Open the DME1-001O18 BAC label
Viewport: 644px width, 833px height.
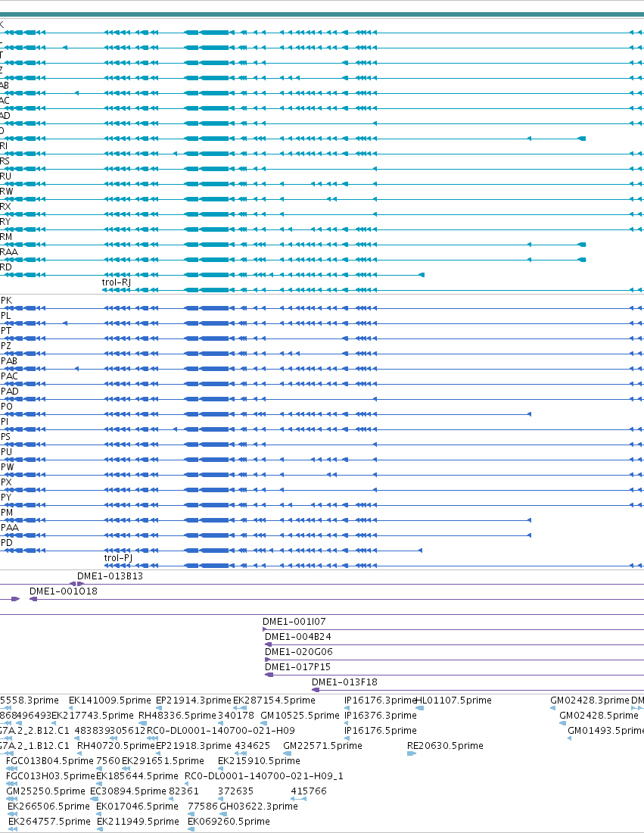coord(63,591)
